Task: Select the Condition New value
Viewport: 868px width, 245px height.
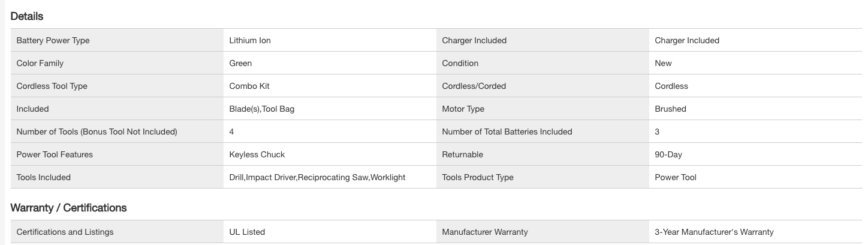Action: click(663, 63)
